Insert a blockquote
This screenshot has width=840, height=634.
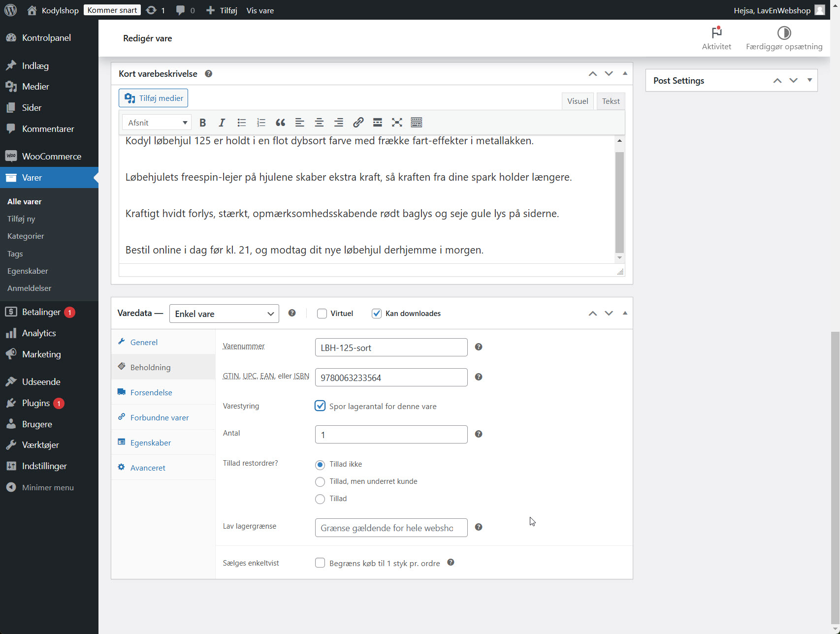point(280,122)
